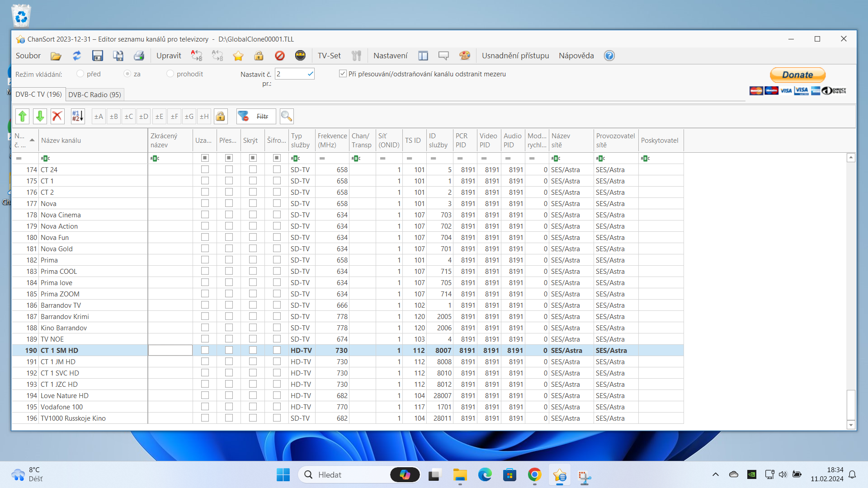Open filter condition for Název kanálu column
Viewport: 868px width, 488px height.
point(45,158)
